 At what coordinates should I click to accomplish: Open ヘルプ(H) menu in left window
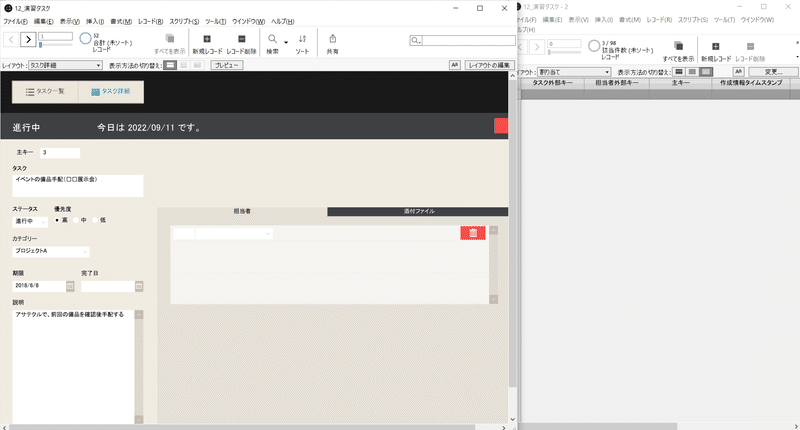tap(283, 21)
